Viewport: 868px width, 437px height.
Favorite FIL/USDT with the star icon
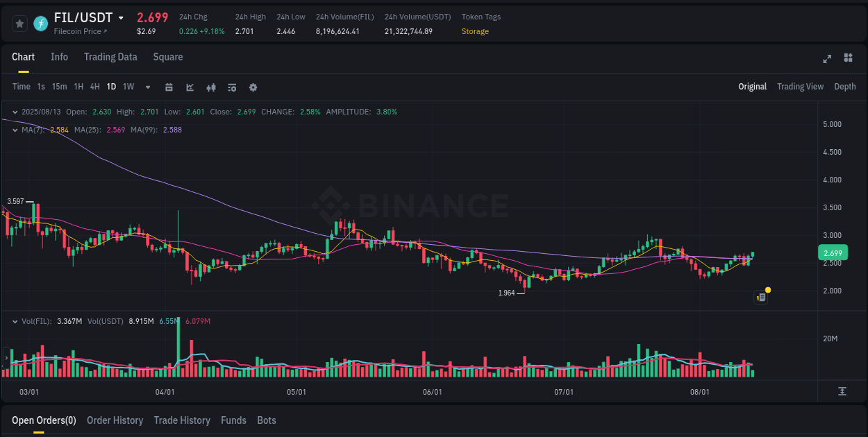click(x=19, y=23)
